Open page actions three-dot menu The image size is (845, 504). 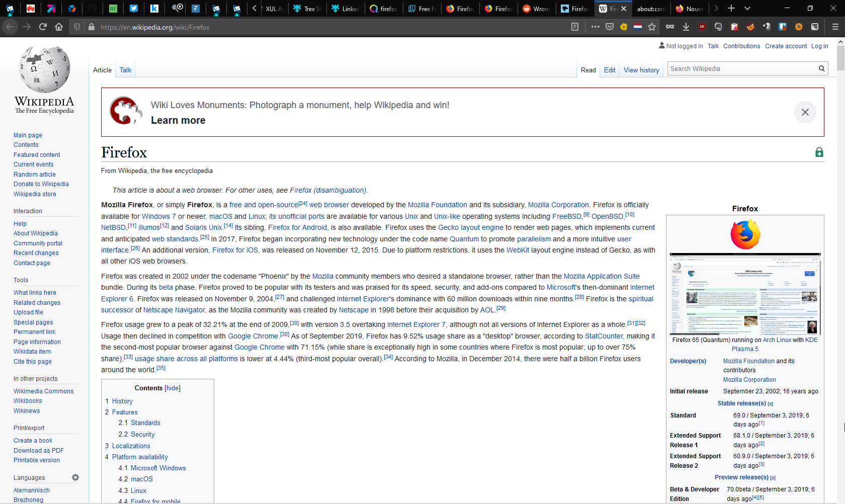pyautogui.click(x=596, y=27)
